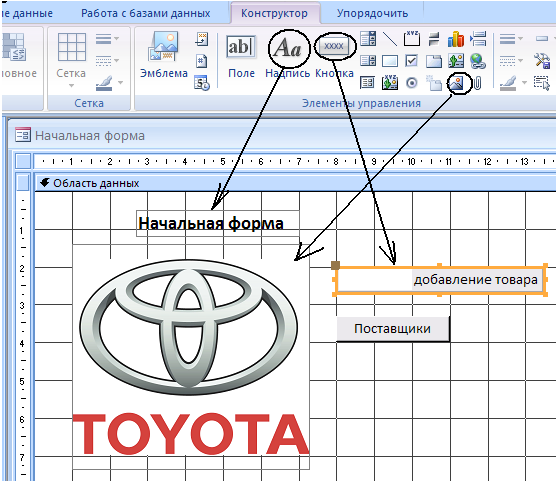The height and width of the screenshot is (482, 557).
Task: Insert an Эмблема logo into the form
Action: coord(163,55)
